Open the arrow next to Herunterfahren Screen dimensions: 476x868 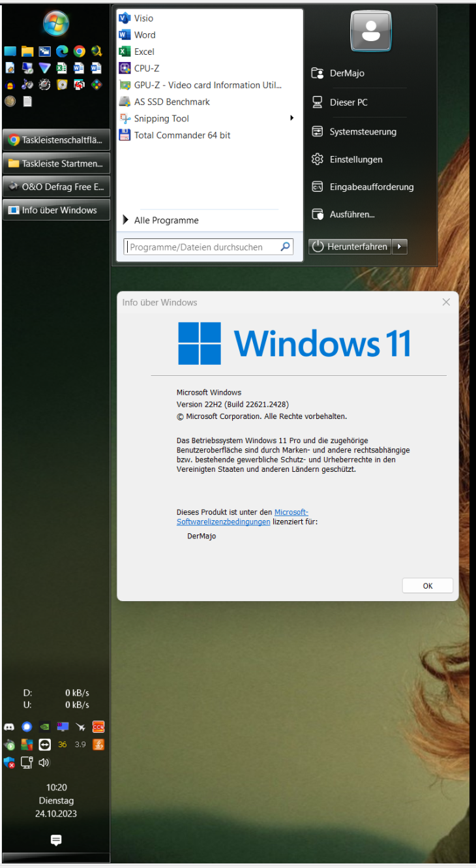tap(401, 246)
